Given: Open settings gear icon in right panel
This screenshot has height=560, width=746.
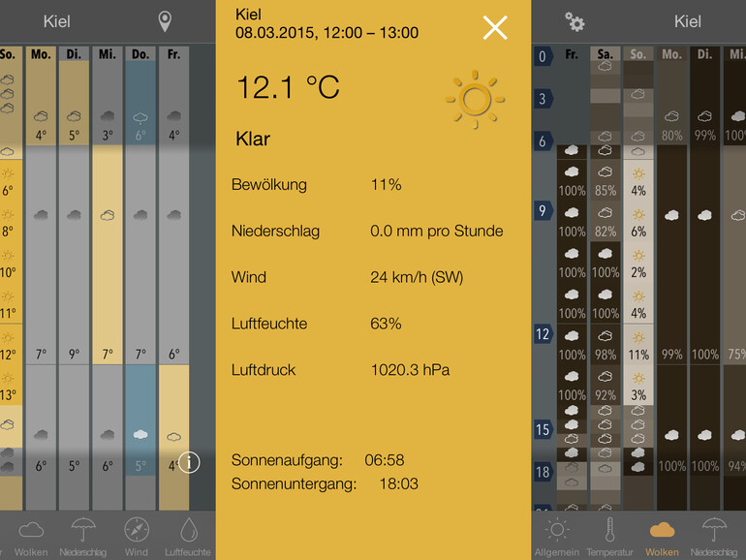Looking at the screenshot, I should pyautogui.click(x=575, y=22).
